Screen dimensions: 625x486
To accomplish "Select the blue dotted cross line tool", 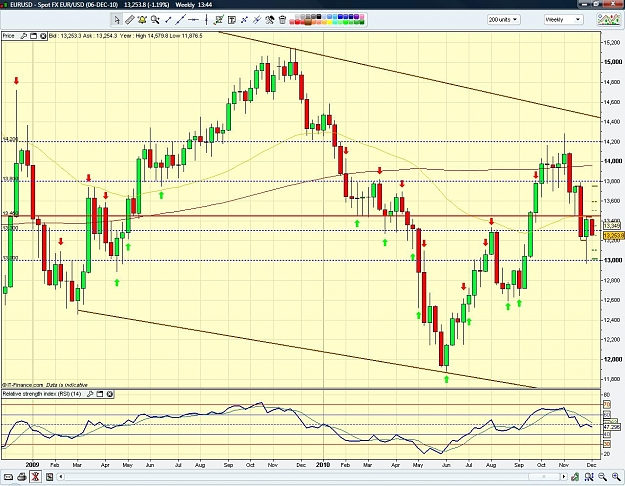I will (244, 20).
